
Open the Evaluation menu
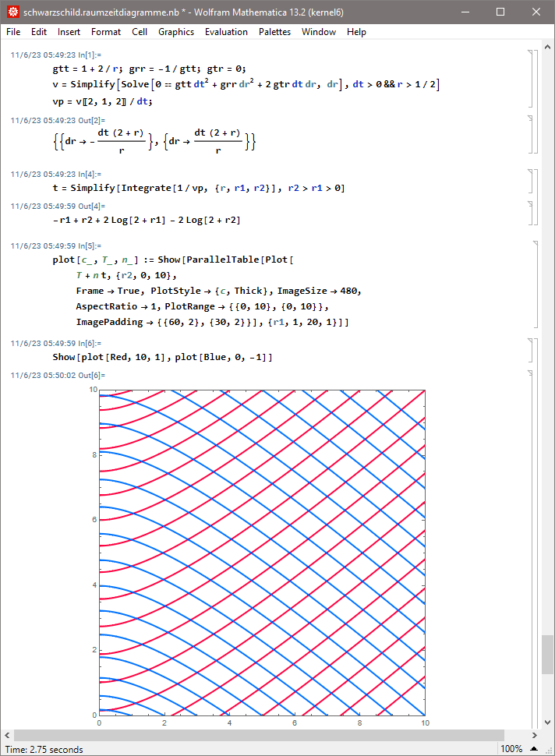(226, 32)
